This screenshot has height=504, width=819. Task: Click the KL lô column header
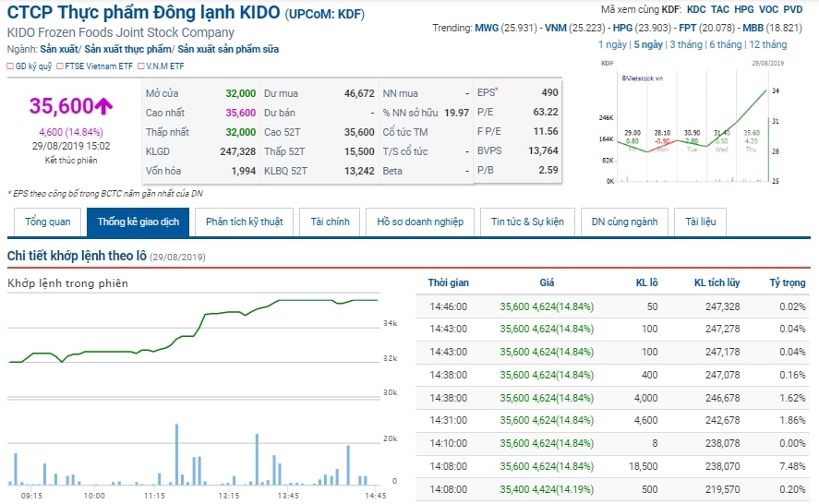click(x=646, y=282)
